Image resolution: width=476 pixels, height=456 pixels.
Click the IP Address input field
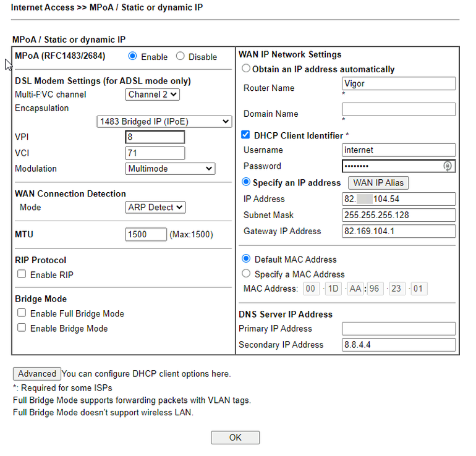(399, 199)
